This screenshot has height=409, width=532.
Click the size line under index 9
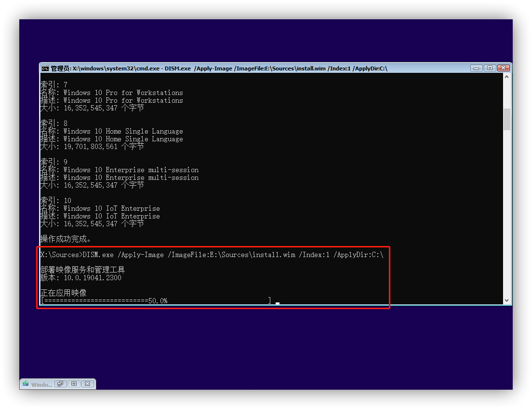pos(93,186)
